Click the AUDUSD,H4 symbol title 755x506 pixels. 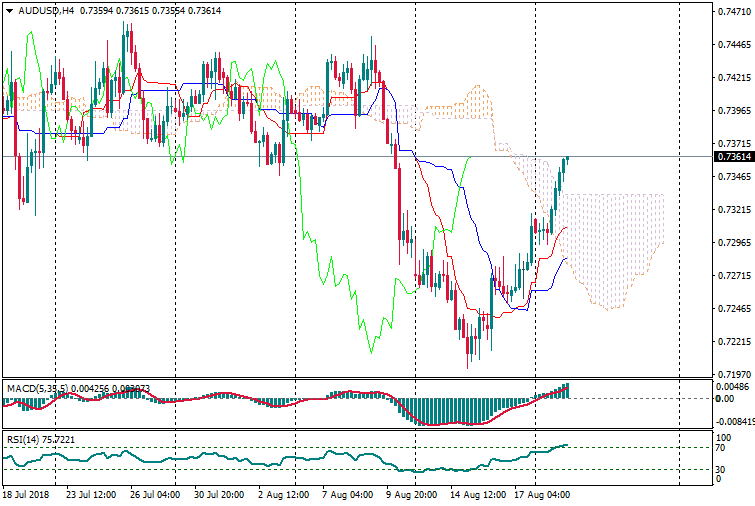[46, 11]
